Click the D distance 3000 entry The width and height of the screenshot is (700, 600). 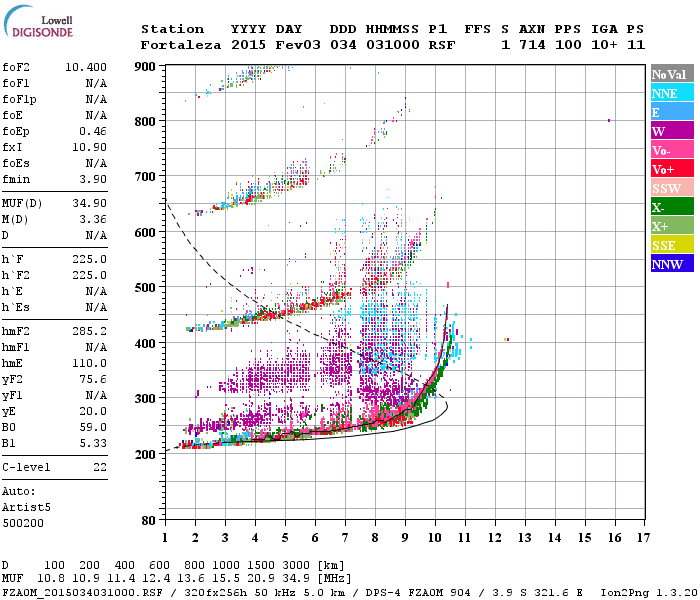pyautogui.click(x=296, y=566)
